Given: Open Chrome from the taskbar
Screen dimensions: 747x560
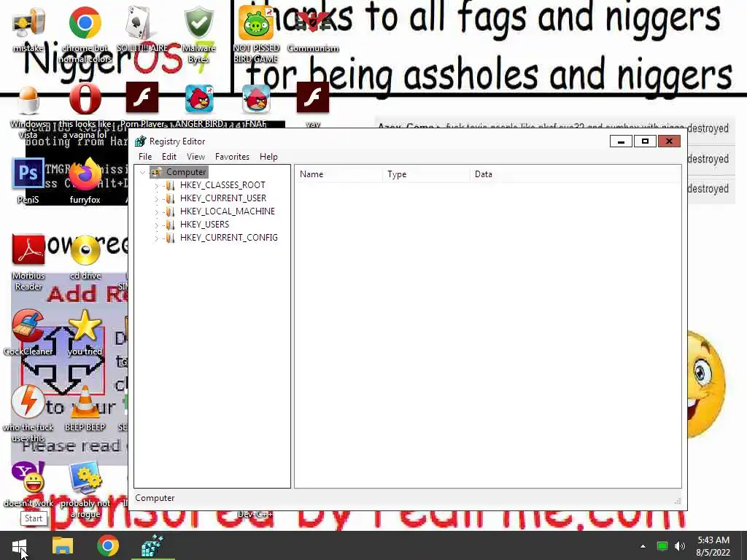Looking at the screenshot, I should (108, 546).
